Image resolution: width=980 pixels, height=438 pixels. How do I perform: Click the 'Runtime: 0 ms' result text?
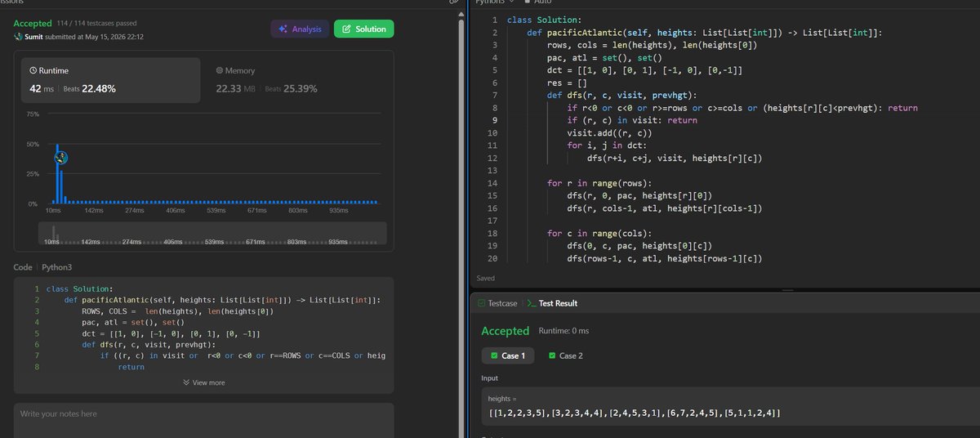pyautogui.click(x=564, y=331)
